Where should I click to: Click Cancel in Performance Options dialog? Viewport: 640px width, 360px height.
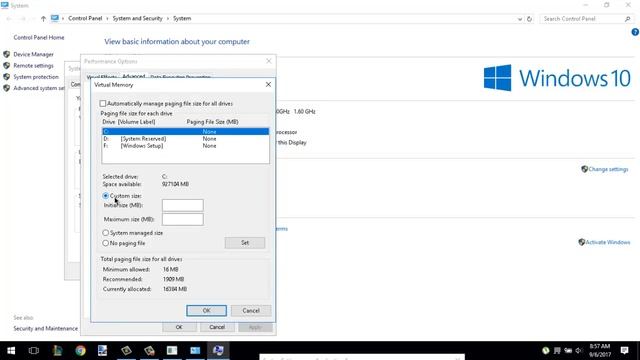tap(217, 327)
